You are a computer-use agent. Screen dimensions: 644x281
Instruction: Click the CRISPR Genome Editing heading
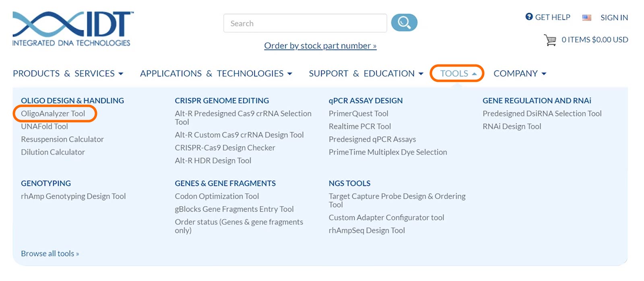point(222,100)
